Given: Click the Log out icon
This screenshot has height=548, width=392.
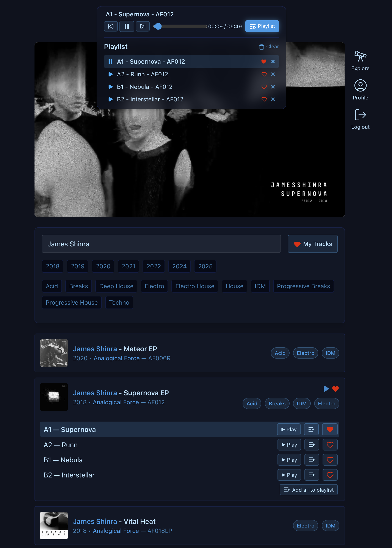Looking at the screenshot, I should tap(360, 115).
